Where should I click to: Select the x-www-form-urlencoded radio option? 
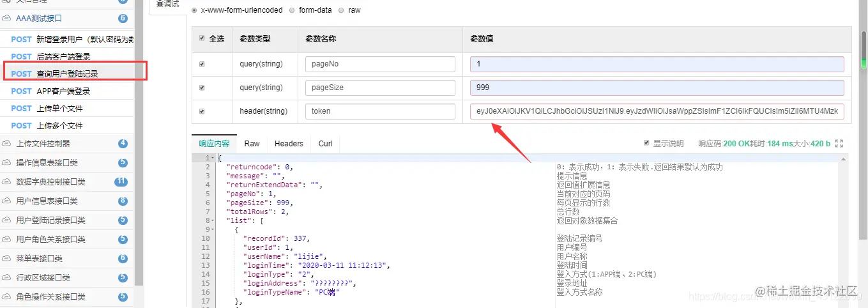click(195, 10)
